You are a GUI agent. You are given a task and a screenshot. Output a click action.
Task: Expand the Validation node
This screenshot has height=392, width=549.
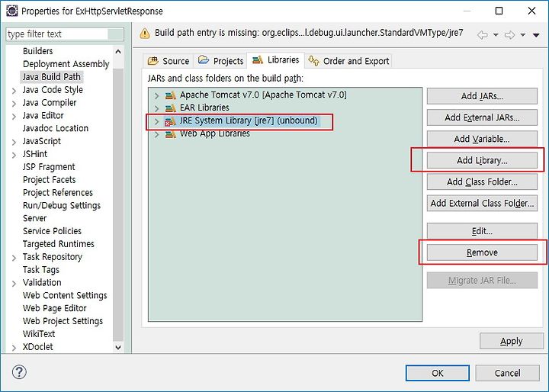coord(14,284)
